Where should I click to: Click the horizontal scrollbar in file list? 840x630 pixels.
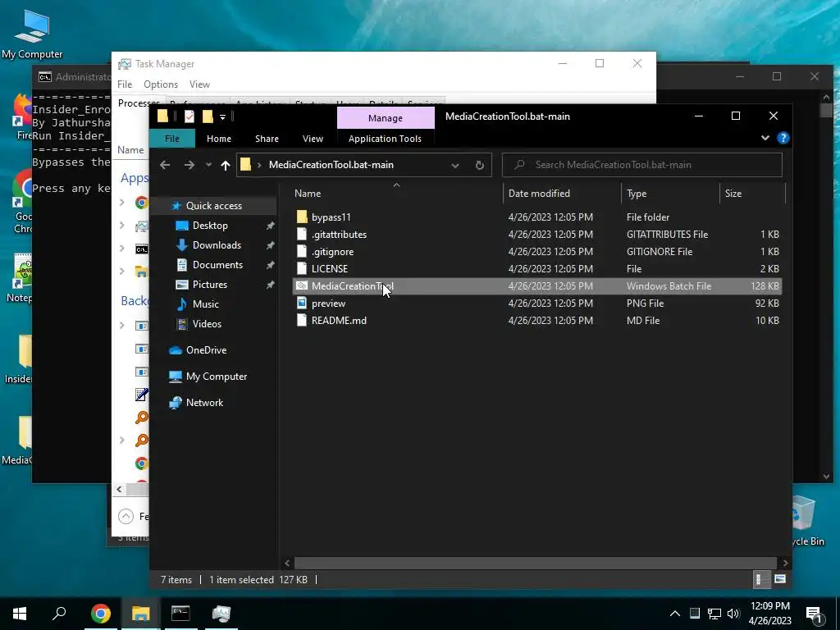click(x=535, y=563)
